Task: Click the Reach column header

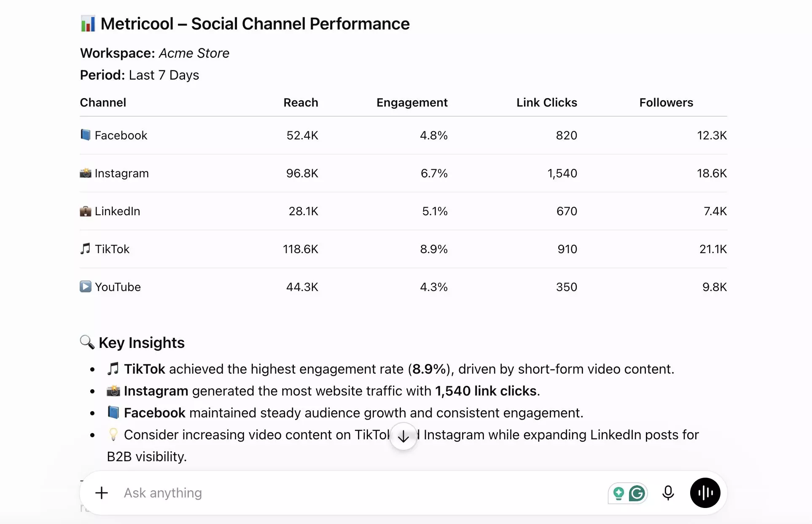Action: point(301,102)
